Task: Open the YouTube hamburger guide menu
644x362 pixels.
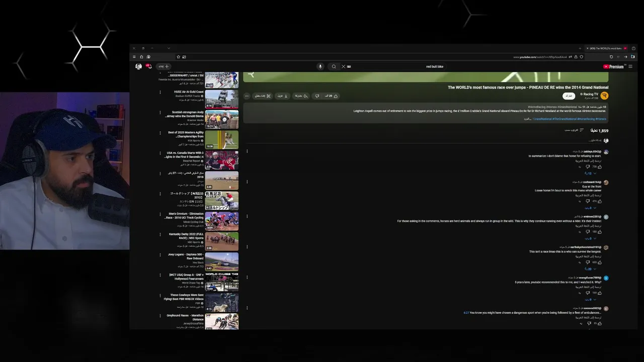Action: 630,66
